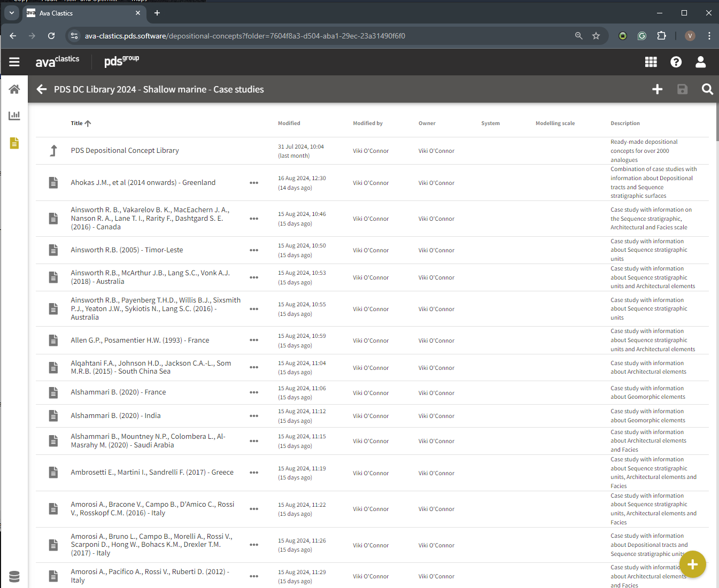Click document icon for Ambrosetti Greece row
719x588 pixels.
tap(53, 473)
